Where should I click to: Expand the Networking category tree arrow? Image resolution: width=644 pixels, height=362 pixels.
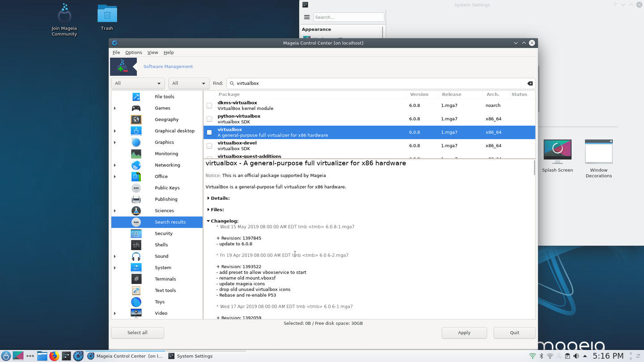click(x=115, y=165)
